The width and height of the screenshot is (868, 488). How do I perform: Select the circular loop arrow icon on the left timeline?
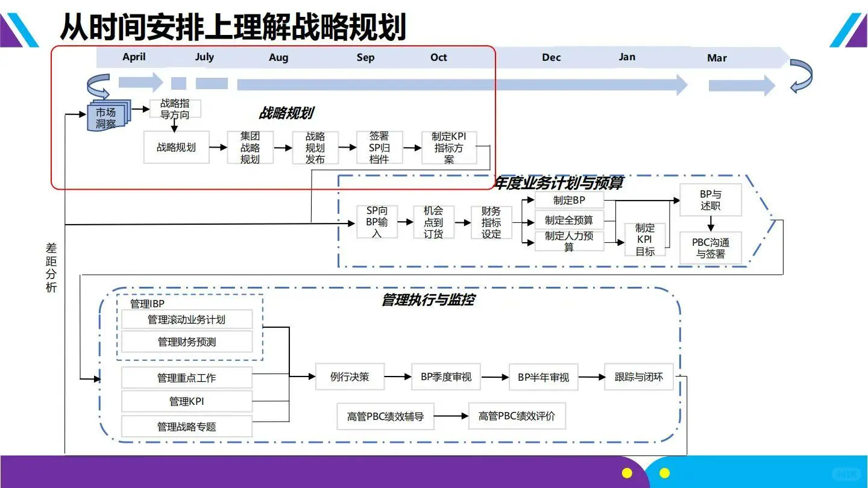point(98,85)
